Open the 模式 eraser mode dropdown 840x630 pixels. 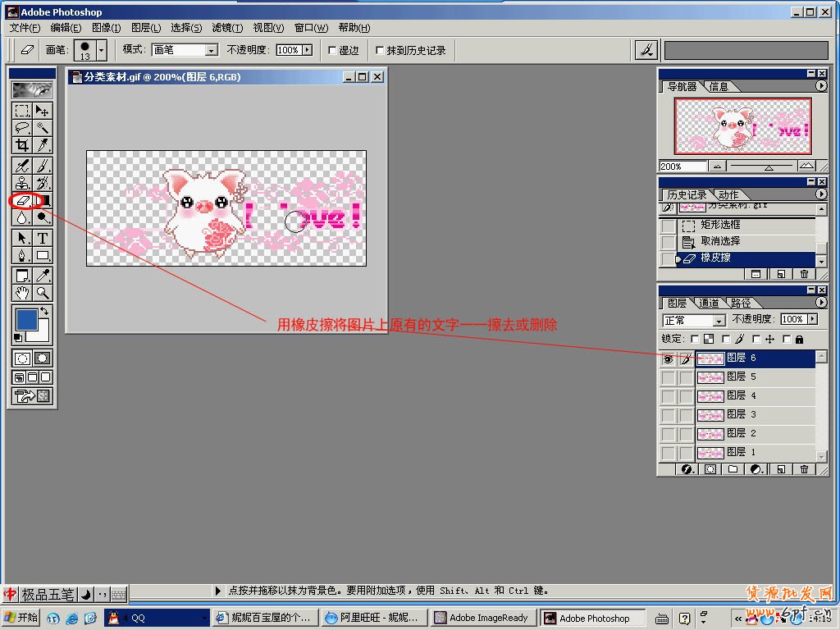click(211, 50)
